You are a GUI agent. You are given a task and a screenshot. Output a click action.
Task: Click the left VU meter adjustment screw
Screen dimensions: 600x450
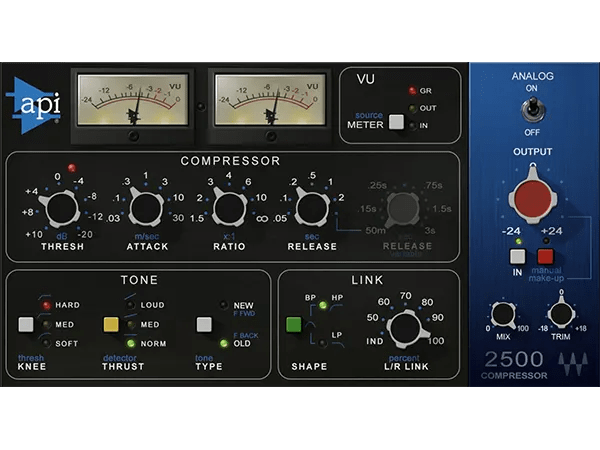coord(133,135)
